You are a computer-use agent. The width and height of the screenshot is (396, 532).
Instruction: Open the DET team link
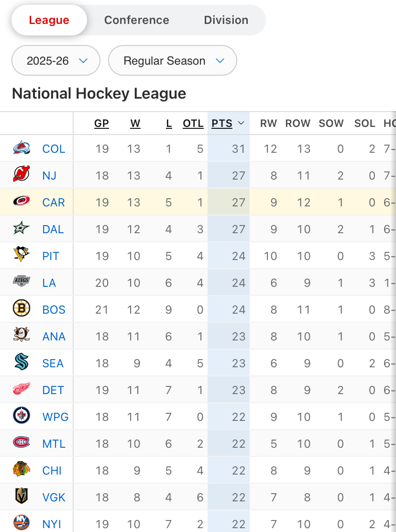click(x=53, y=390)
